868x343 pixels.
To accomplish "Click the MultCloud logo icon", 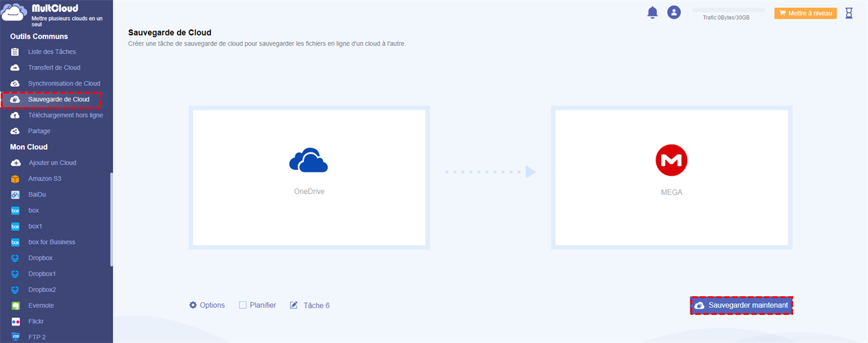I will tap(14, 13).
